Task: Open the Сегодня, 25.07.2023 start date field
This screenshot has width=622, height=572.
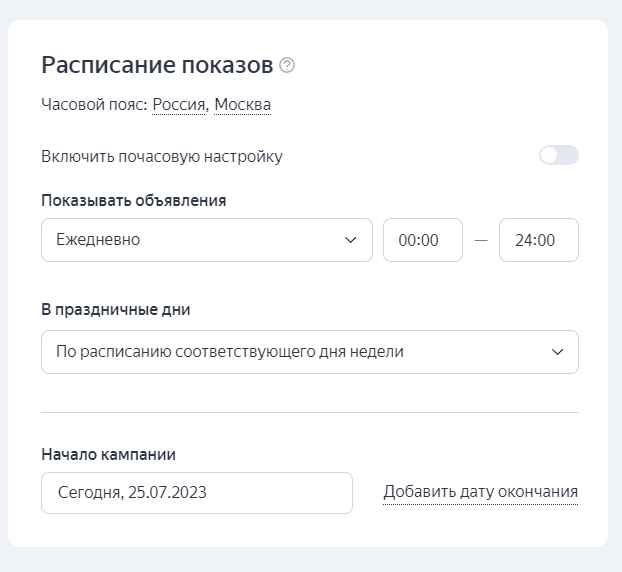Action: 197,493
